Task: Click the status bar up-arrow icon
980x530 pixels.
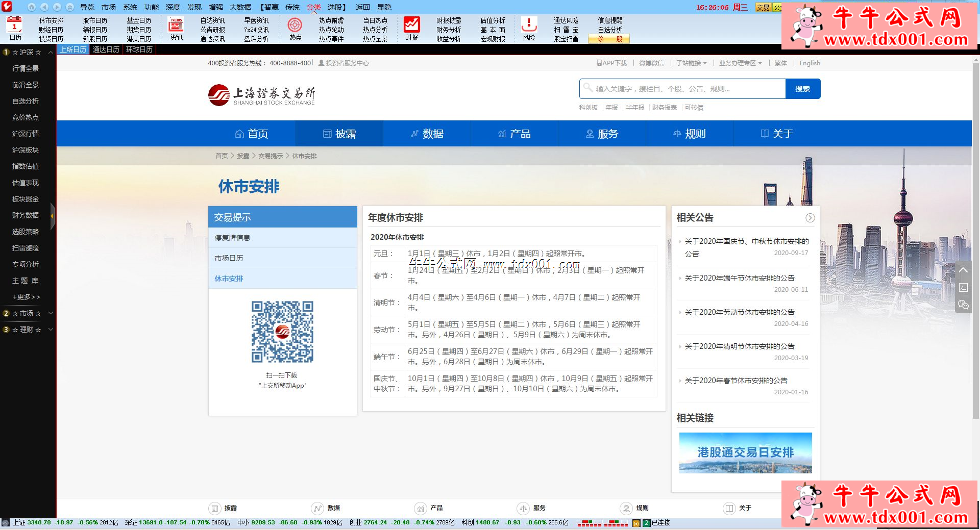Action: tap(5, 523)
